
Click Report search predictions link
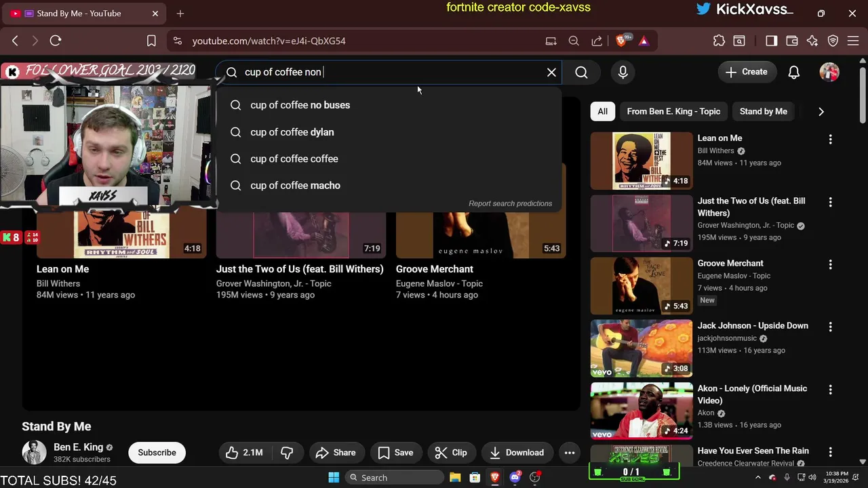point(510,203)
